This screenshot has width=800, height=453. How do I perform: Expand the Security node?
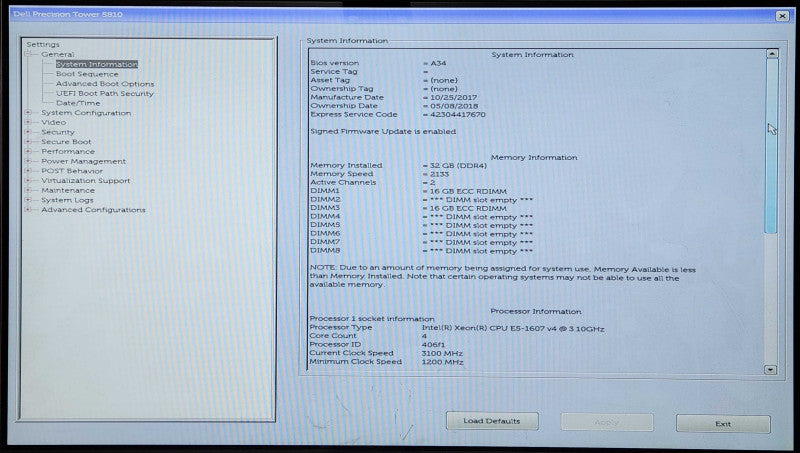pos(29,132)
